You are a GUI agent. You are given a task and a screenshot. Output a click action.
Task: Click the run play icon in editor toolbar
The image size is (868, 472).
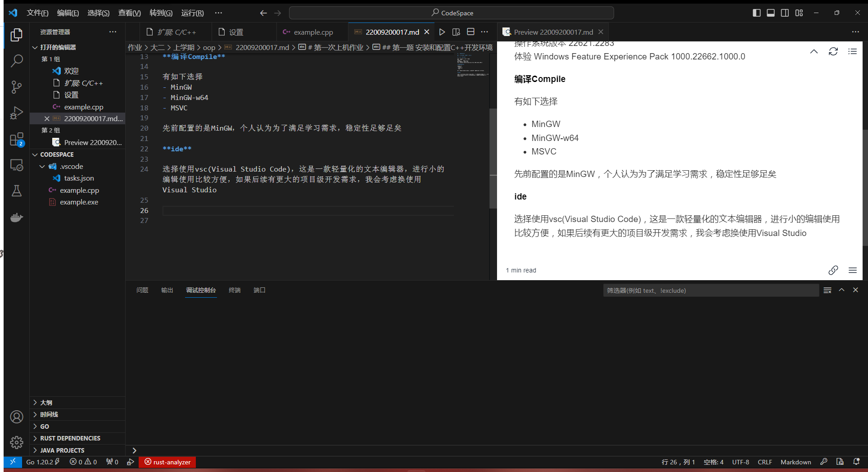coord(442,32)
